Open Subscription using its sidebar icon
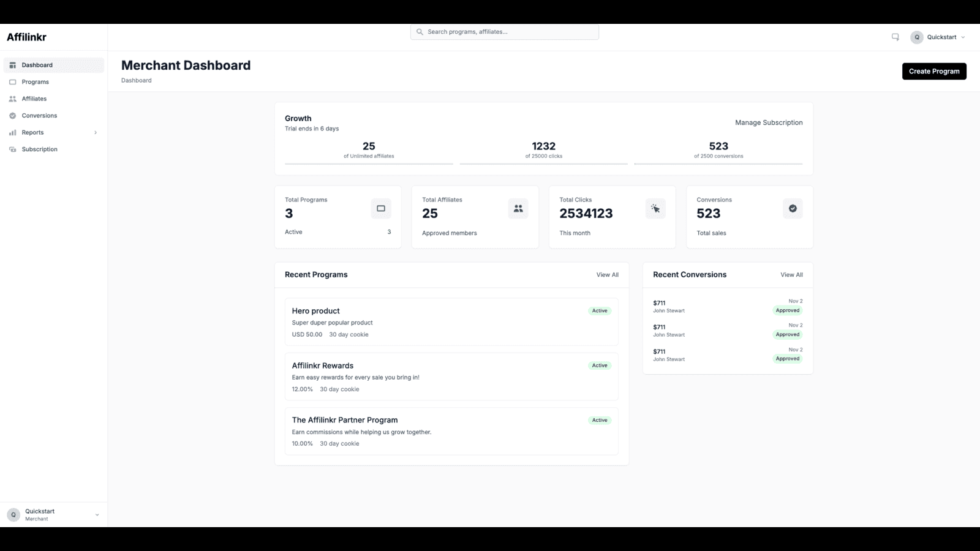 12,149
